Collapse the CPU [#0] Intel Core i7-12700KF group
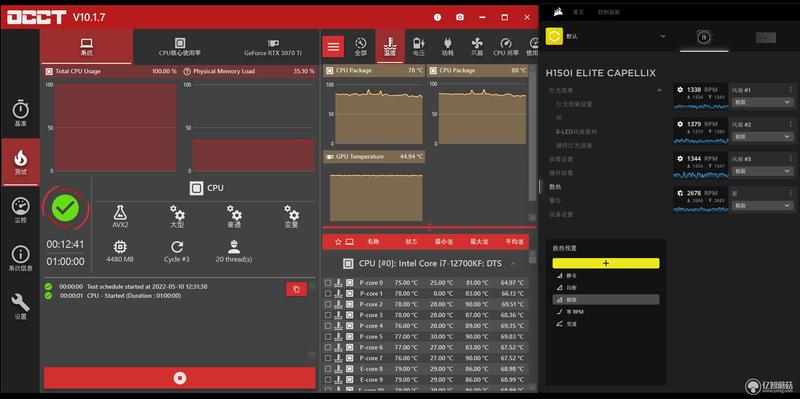 [513, 264]
